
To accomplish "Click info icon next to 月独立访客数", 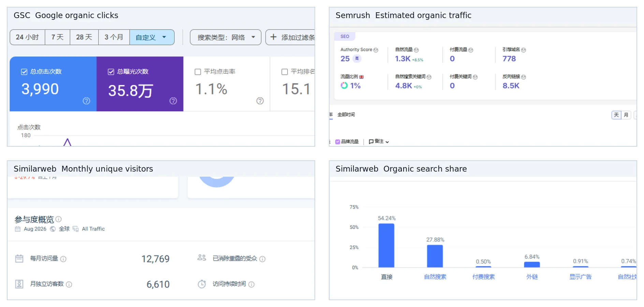I will coord(69,284).
